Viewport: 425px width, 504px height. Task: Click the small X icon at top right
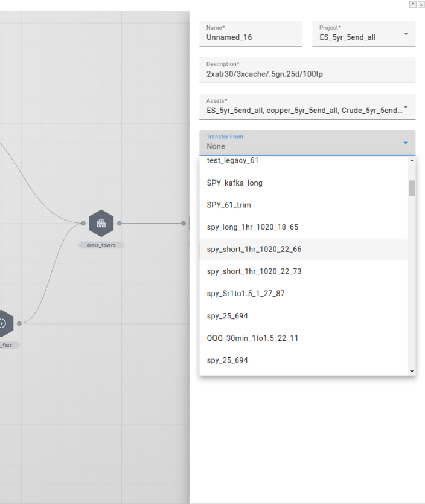point(421,4)
